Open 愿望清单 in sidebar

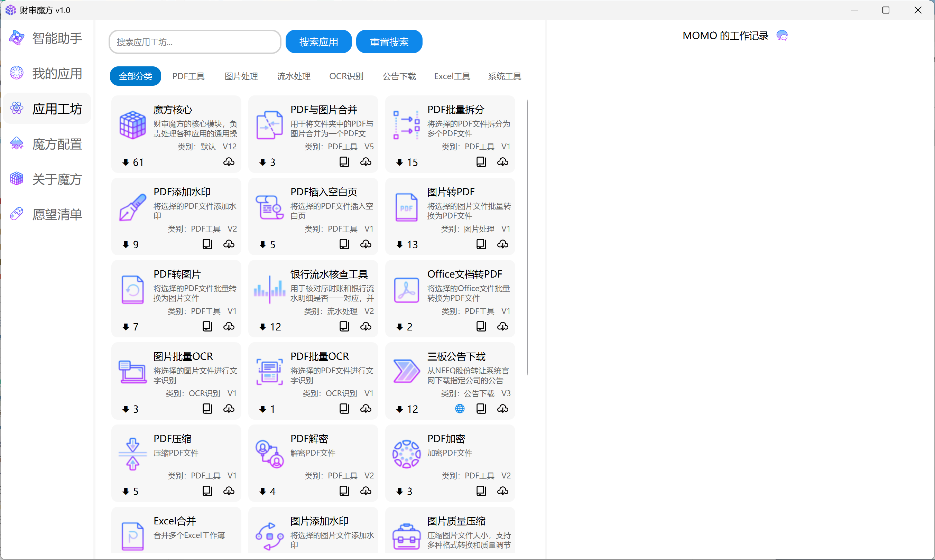point(47,214)
